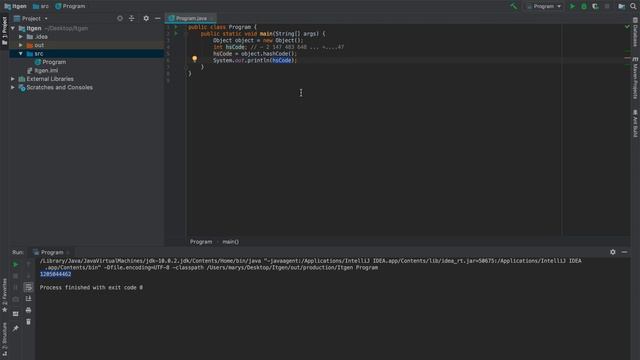Start debugging with the green bug icon
This screenshot has width=640, height=360.
(x=584, y=6)
